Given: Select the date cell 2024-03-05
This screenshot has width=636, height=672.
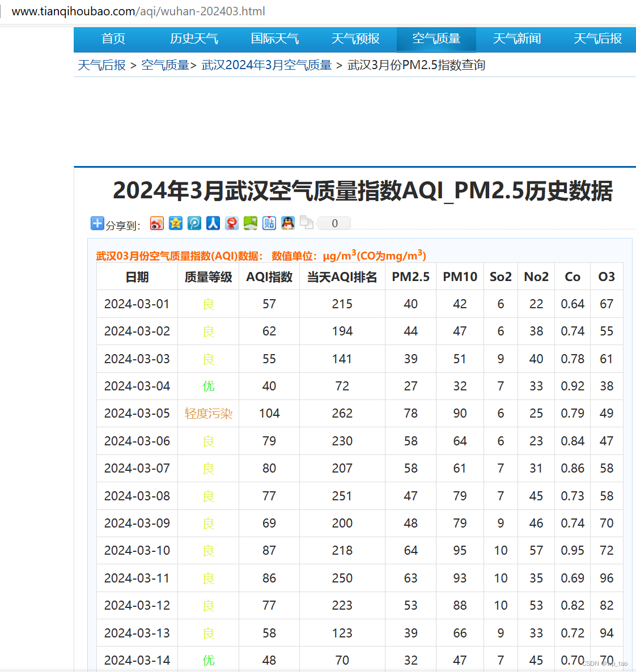Looking at the screenshot, I should (137, 414).
